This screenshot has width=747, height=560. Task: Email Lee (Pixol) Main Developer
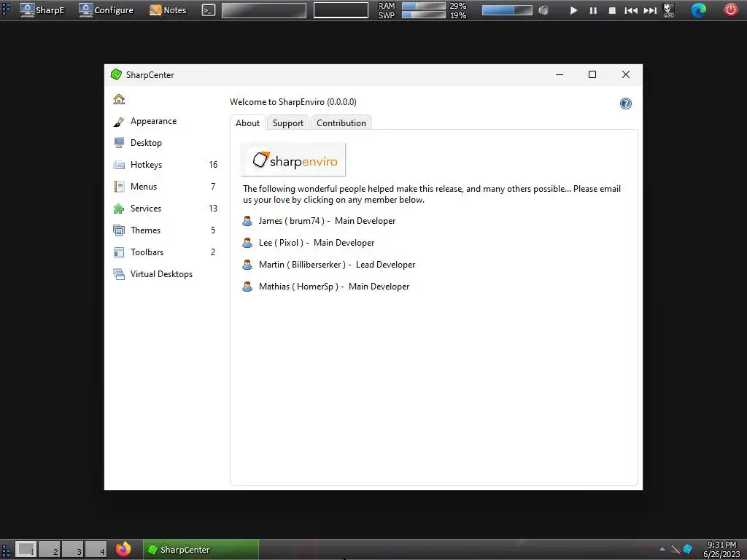[317, 243]
